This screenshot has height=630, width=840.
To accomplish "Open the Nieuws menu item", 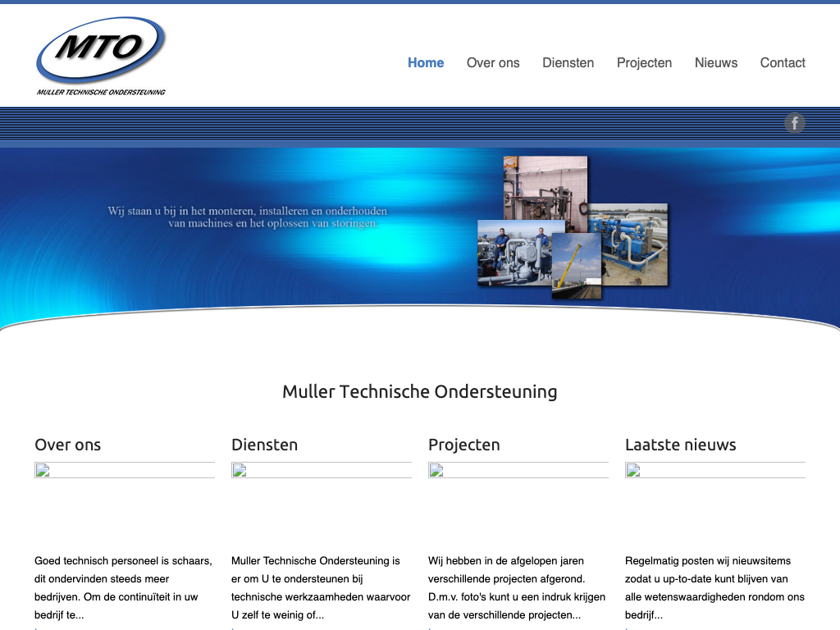I will coord(715,63).
